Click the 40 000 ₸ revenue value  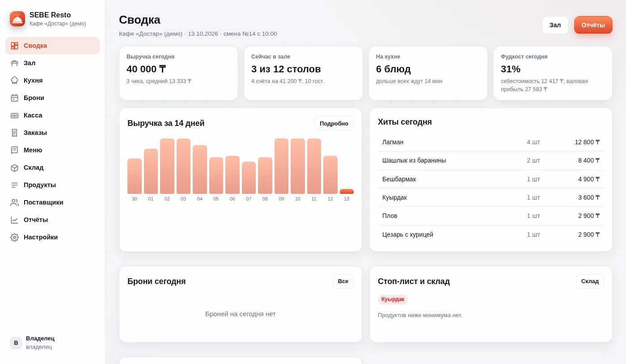146,69
